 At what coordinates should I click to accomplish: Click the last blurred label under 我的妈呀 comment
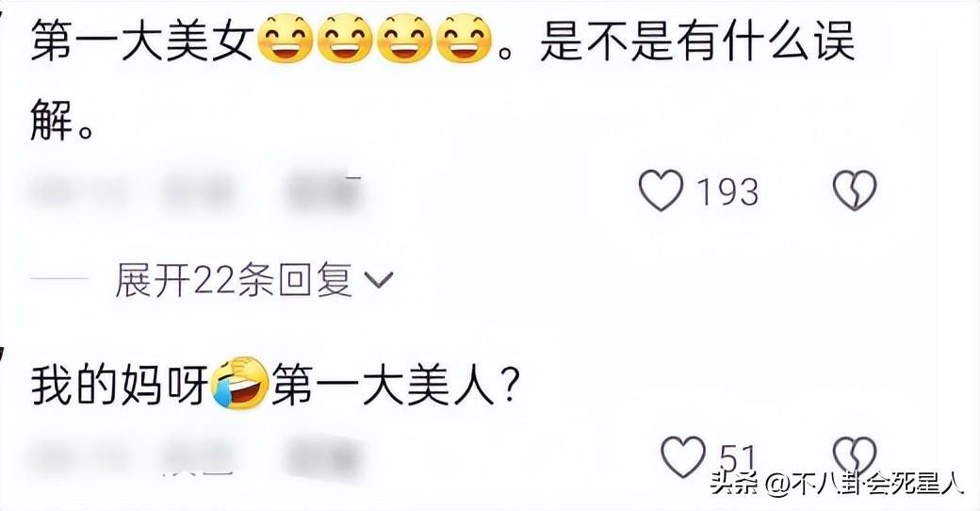(325, 460)
